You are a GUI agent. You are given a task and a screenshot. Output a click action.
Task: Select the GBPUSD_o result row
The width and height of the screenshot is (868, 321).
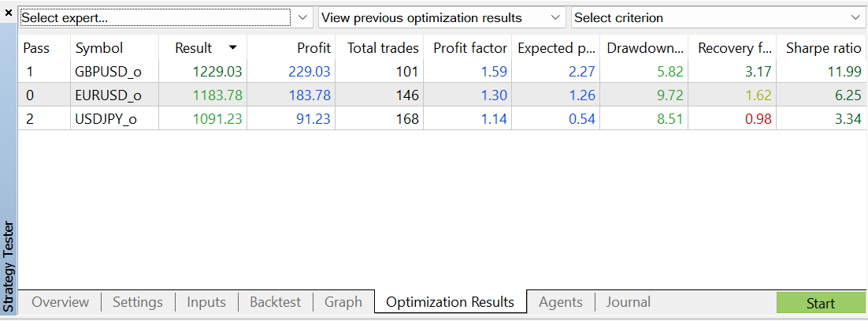click(x=109, y=72)
